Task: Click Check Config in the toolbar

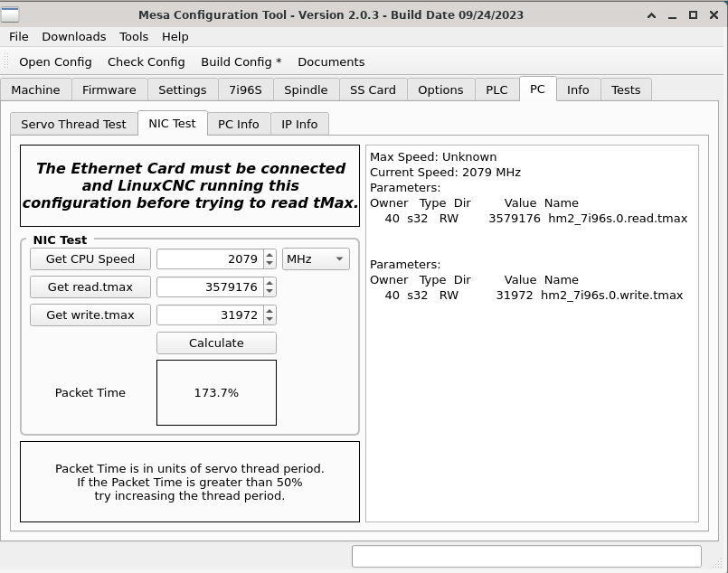Action: coord(147,62)
